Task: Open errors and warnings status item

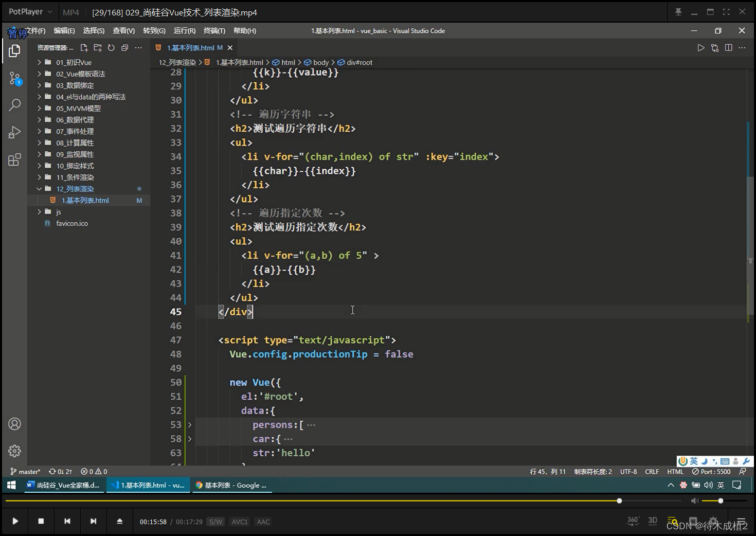Action: pyautogui.click(x=94, y=472)
